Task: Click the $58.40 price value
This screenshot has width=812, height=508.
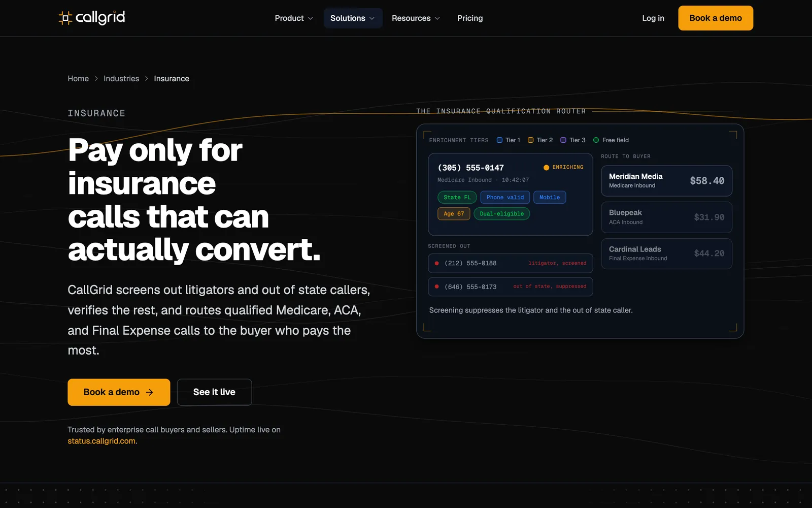Action: coord(707,181)
